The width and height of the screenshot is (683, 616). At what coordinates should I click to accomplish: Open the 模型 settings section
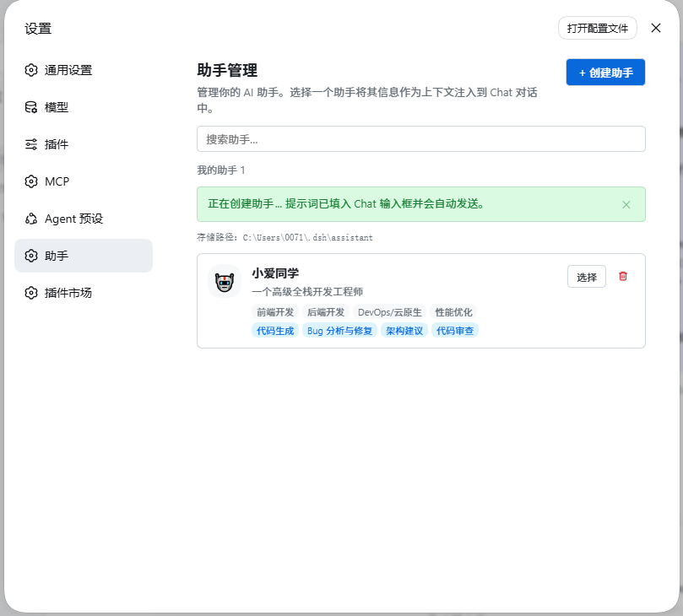coord(84,107)
